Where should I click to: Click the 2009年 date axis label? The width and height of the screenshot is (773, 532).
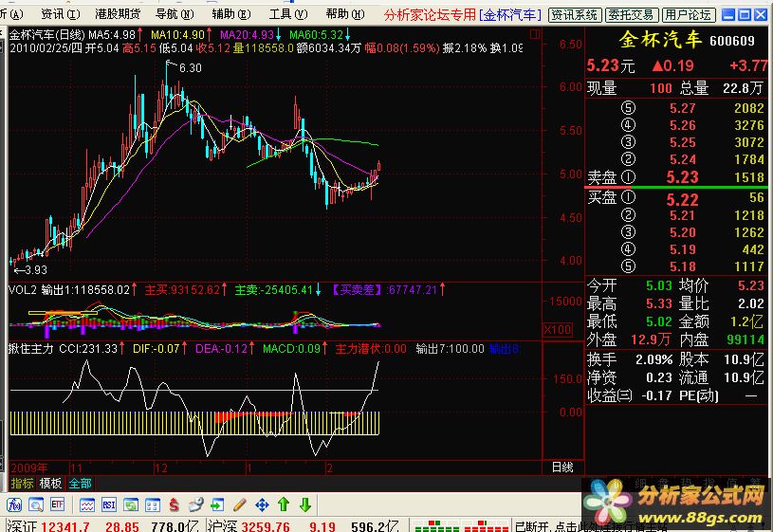click(29, 468)
